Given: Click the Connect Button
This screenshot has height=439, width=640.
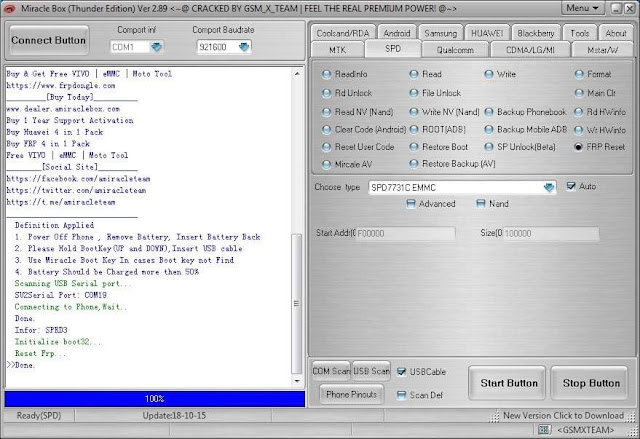Looking at the screenshot, I should tap(49, 40).
